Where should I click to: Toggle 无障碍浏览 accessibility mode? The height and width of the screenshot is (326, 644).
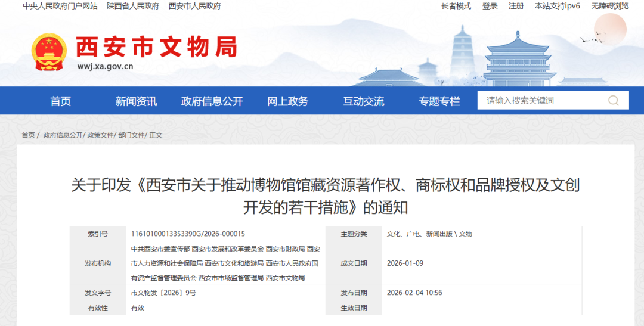[609, 6]
